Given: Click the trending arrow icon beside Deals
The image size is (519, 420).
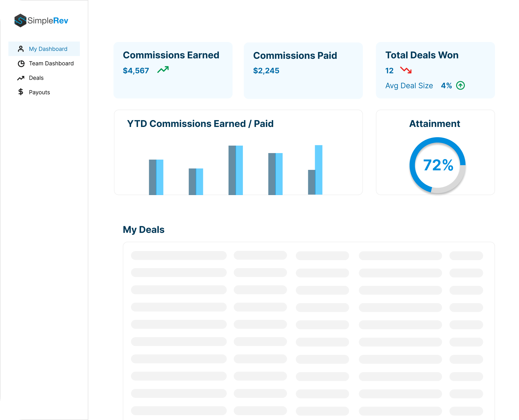Looking at the screenshot, I should coord(21,78).
